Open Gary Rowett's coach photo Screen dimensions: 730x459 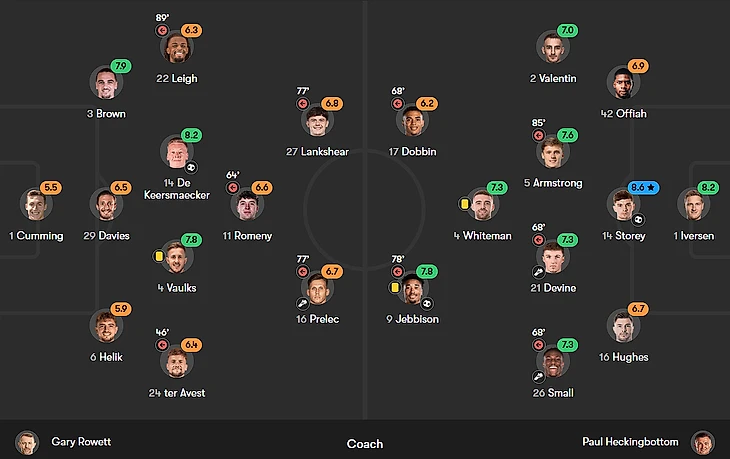point(27,442)
